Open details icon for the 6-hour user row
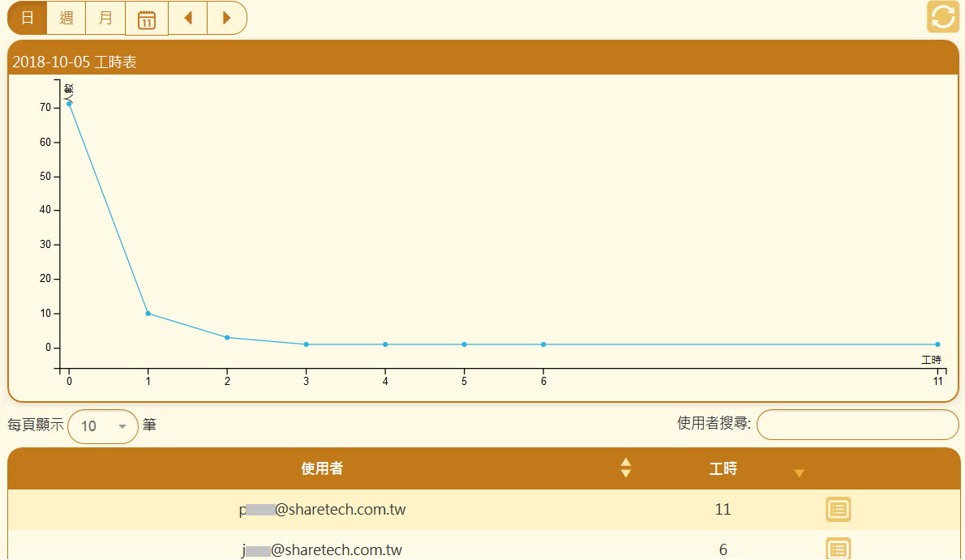965x560 pixels. [x=838, y=549]
